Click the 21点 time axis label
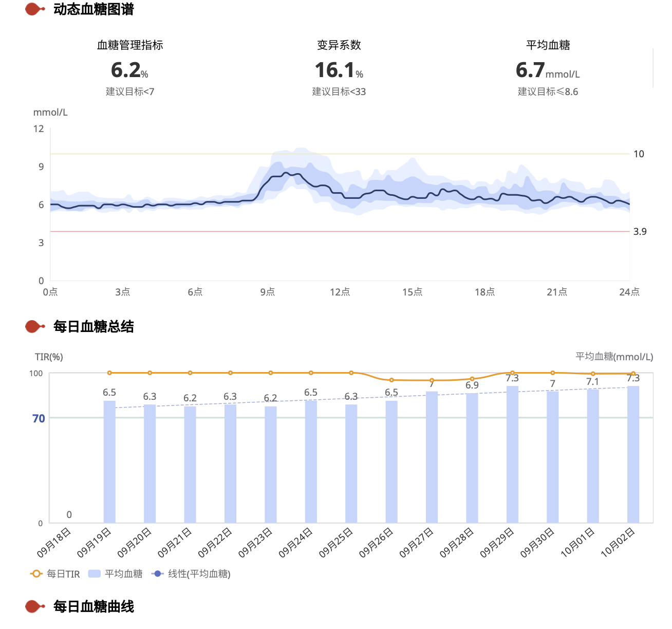 click(x=557, y=292)
